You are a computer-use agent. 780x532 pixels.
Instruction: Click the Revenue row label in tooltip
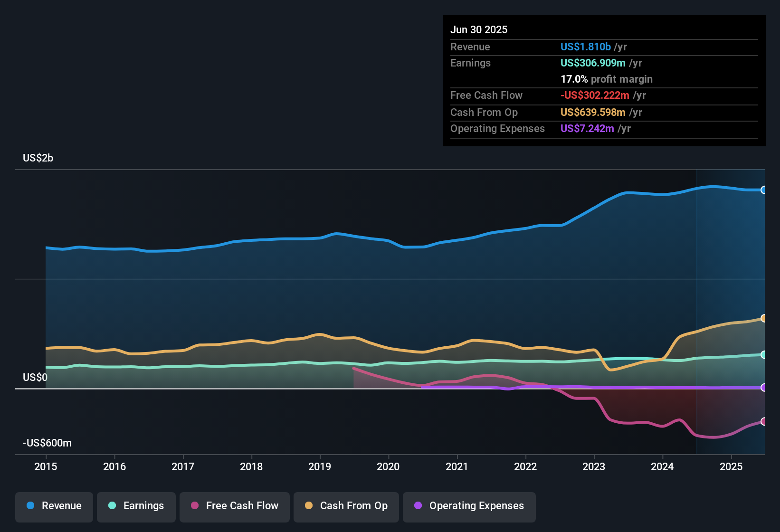470,47
